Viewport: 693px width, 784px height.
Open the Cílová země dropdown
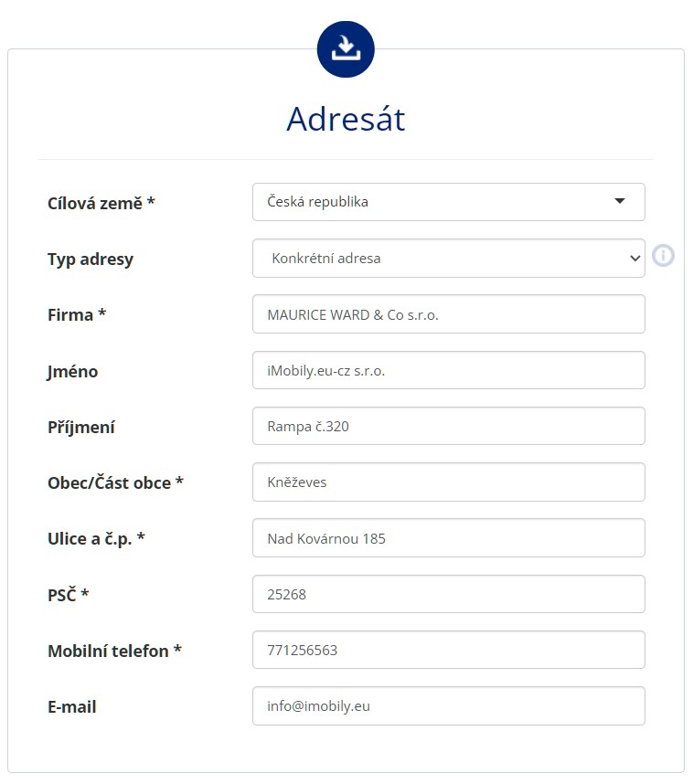(x=449, y=202)
